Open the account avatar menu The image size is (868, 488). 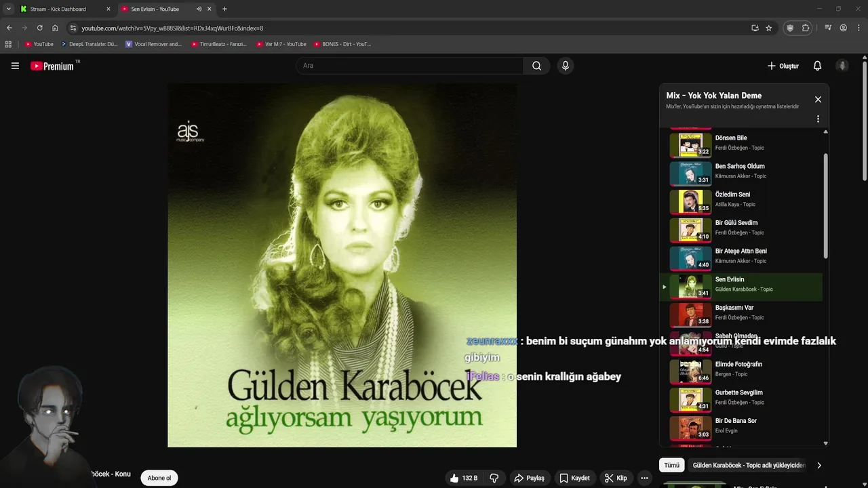842,66
